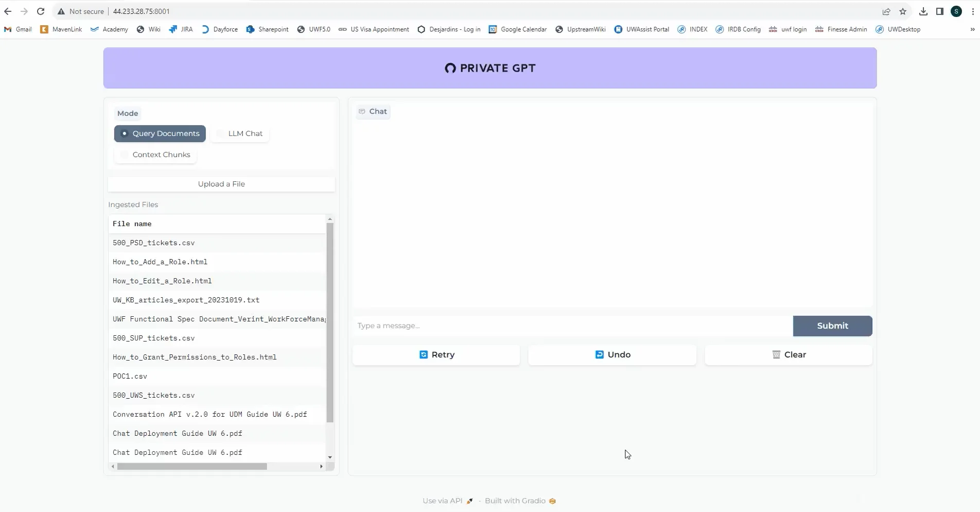The image size is (980, 512).
Task: Click the Ingested Files horizontal scrollbar
Action: click(192, 466)
